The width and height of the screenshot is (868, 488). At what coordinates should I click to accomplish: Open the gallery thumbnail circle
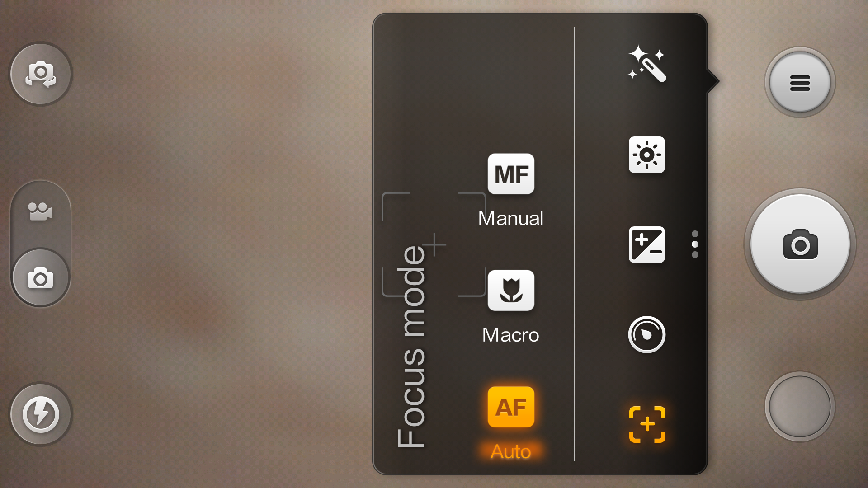800,407
